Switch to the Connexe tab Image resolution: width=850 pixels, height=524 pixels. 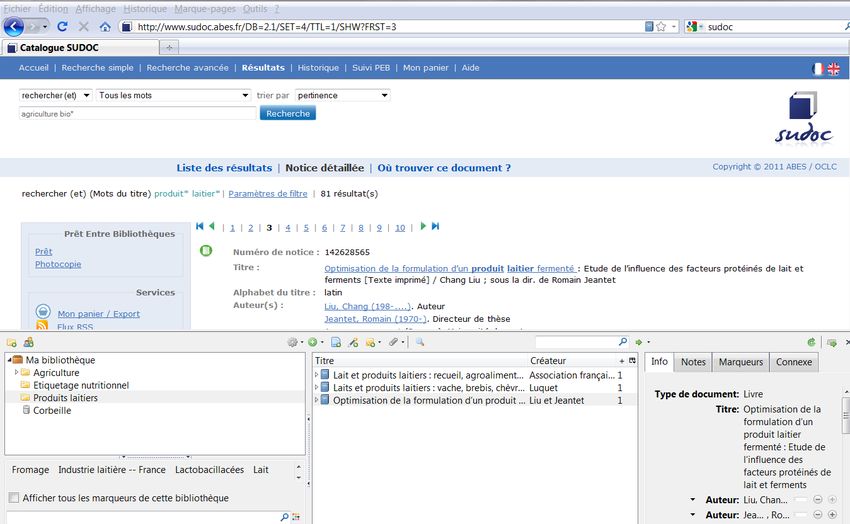(794, 362)
